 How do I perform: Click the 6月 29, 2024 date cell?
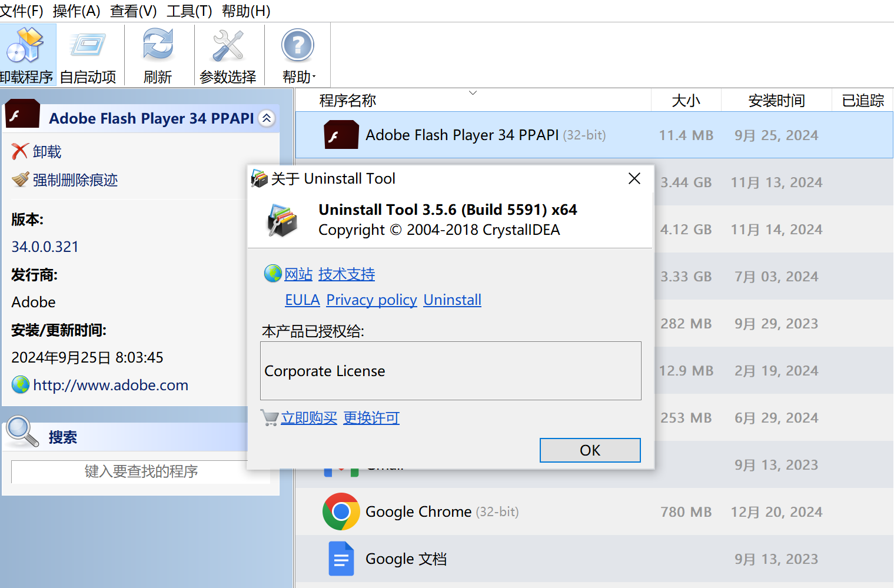776,418
